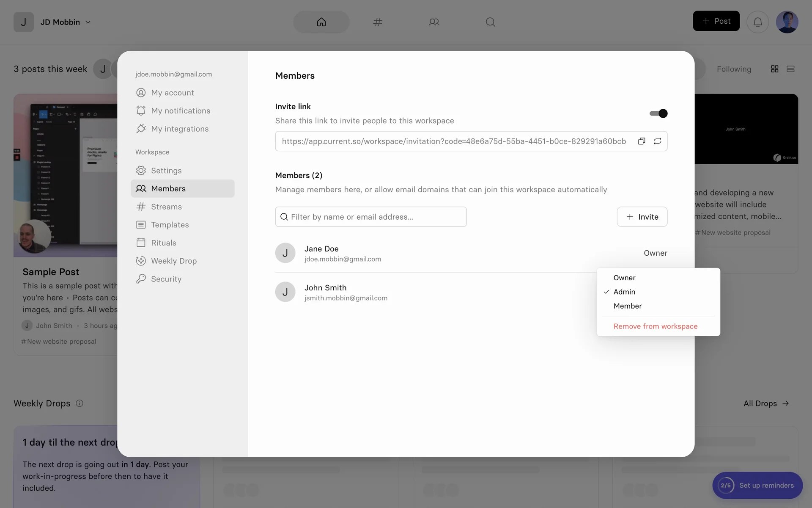Viewport: 812px width, 508px height.
Task: Open notifications bell in top bar
Action: 757,22
